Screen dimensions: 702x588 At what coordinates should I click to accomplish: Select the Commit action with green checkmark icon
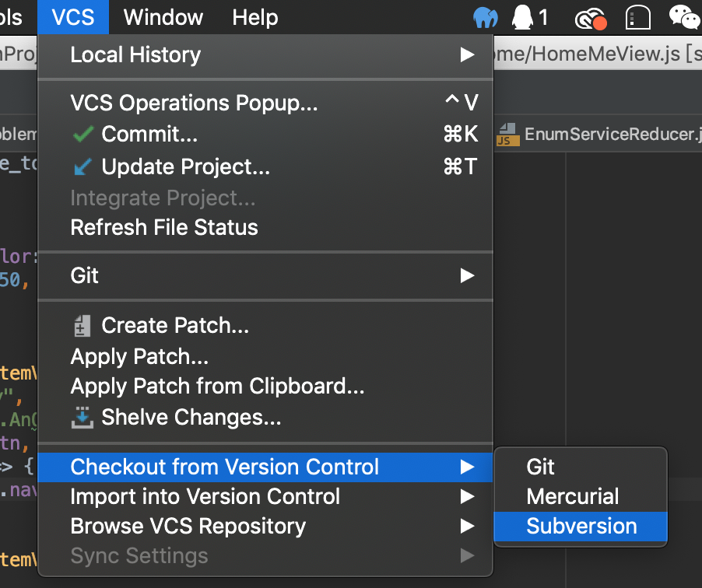[x=82, y=134]
